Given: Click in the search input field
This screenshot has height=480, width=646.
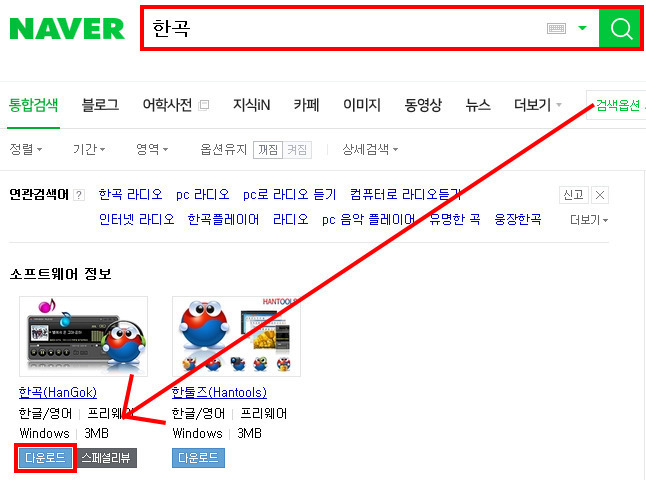Looking at the screenshot, I should pos(344,28).
